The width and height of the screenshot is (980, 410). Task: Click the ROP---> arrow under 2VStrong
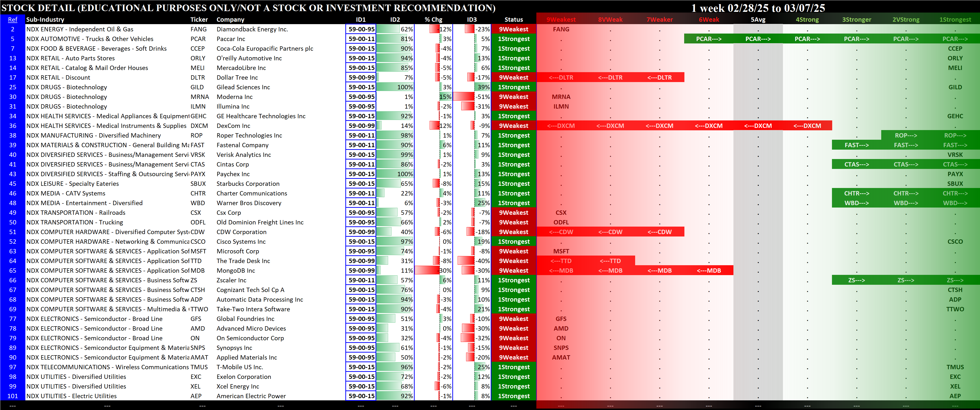click(905, 135)
